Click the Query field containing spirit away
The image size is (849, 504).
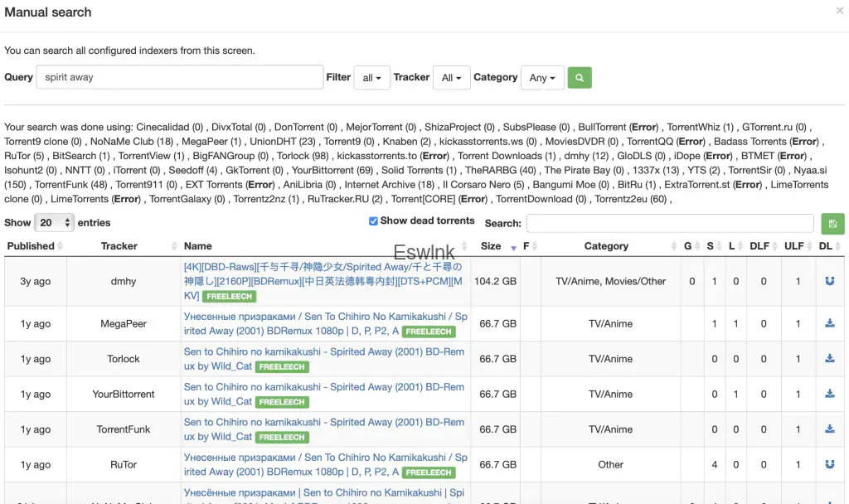181,77
